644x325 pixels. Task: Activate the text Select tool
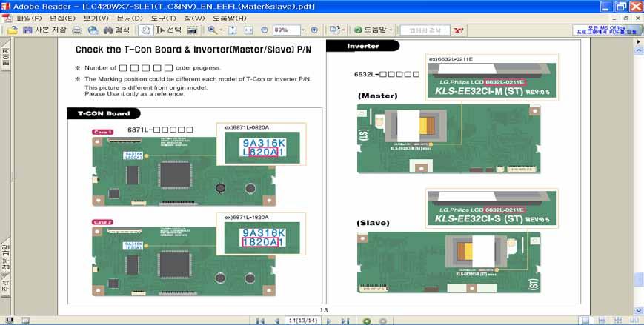coord(168,30)
